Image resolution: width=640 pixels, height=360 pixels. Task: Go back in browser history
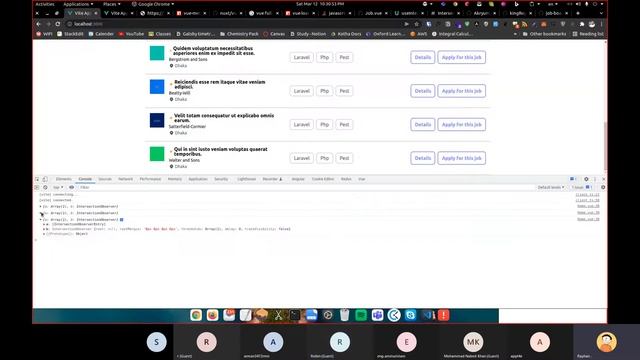coord(39,24)
